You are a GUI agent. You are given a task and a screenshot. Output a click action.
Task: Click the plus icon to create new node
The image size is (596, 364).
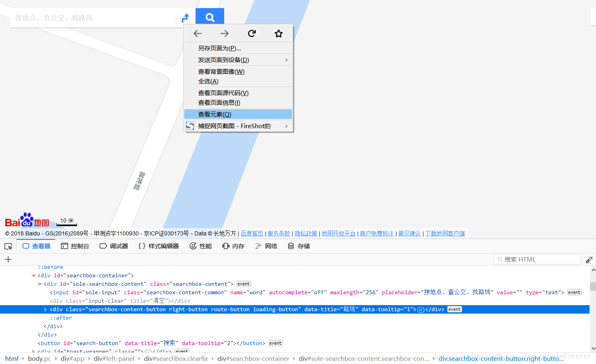pyautogui.click(x=8, y=259)
